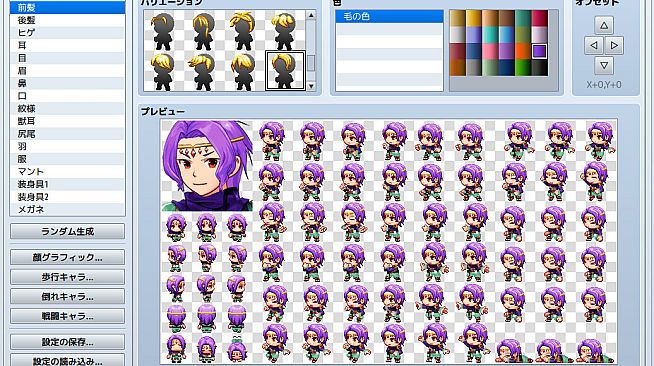This screenshot has width=654, height=366.
Task: Open the 戦闘キャラ... export dialog
Action: (67, 316)
